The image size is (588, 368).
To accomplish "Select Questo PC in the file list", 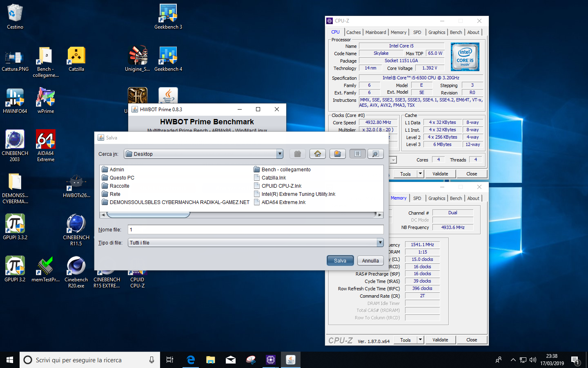I will (x=118, y=177).
